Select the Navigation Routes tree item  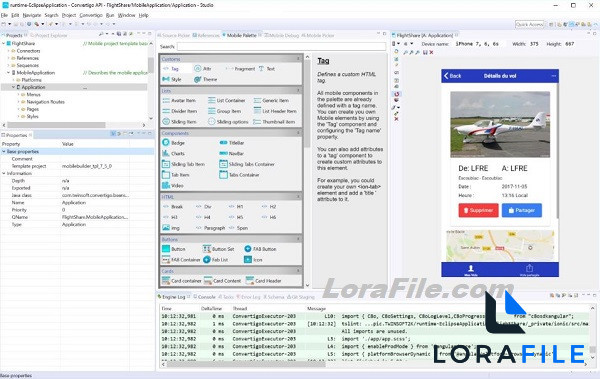[x=46, y=102]
